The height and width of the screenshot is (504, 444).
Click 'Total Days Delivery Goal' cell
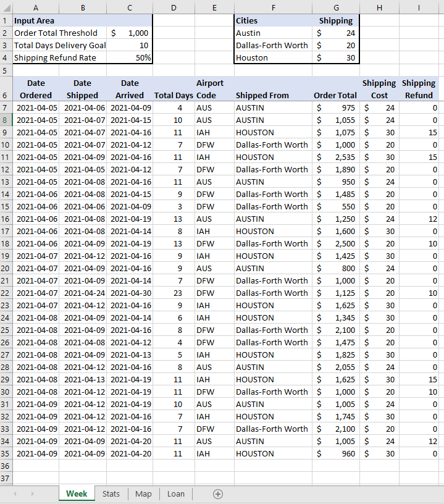coord(59,45)
